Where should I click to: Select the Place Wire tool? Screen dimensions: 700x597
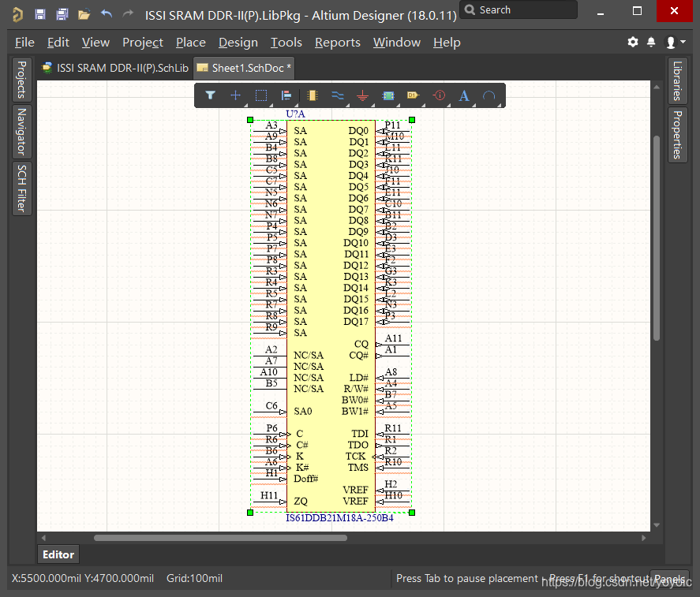coord(338,95)
